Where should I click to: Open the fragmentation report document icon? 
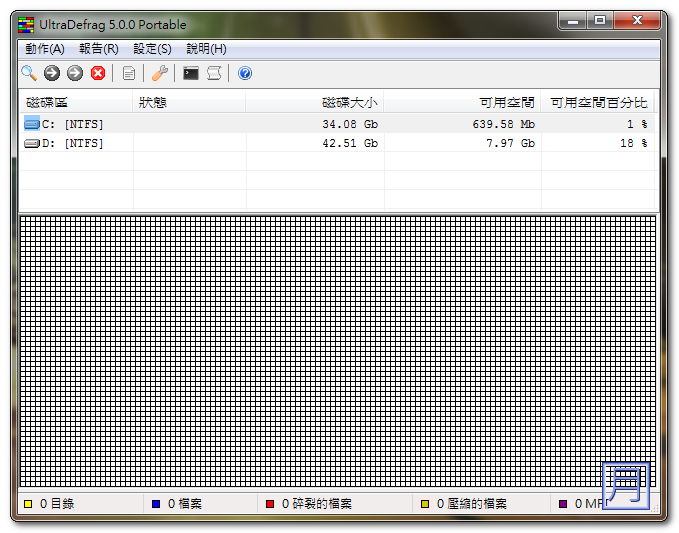[129, 73]
